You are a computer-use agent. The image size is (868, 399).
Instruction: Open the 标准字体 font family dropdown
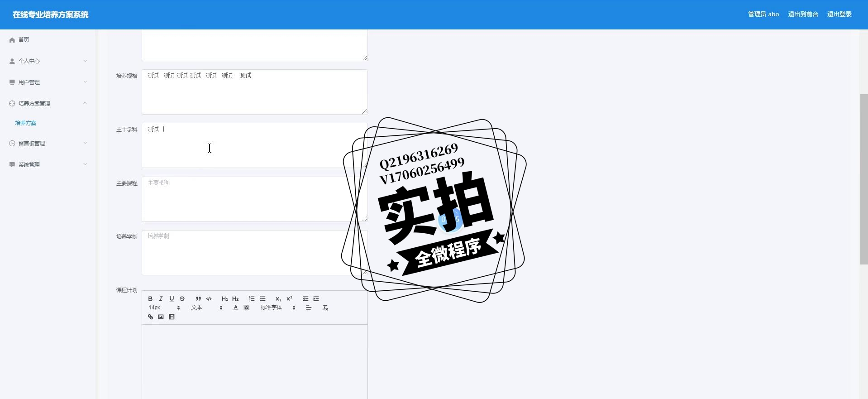[x=278, y=308]
